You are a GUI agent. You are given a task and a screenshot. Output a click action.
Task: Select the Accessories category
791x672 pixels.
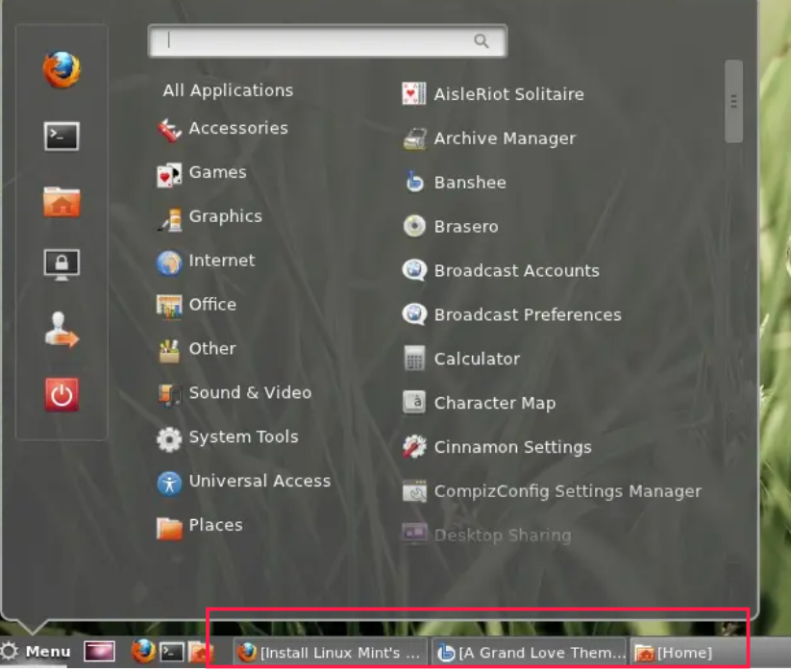click(222, 129)
